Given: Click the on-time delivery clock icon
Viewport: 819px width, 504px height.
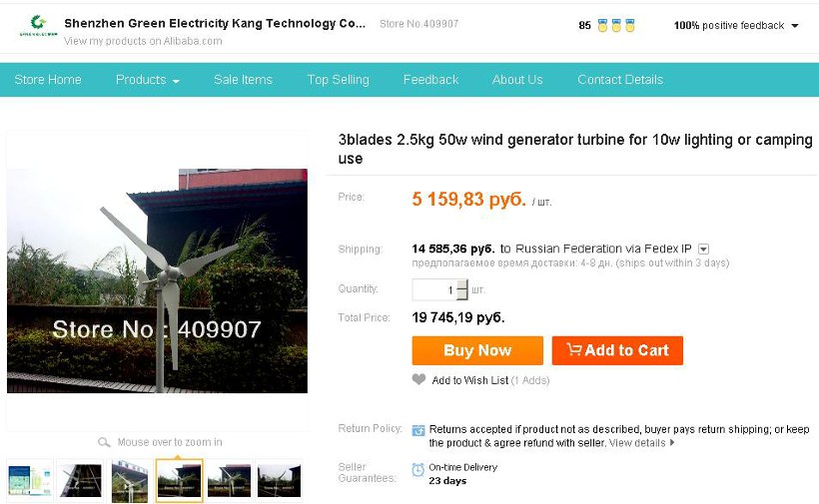Looking at the screenshot, I should [418, 468].
